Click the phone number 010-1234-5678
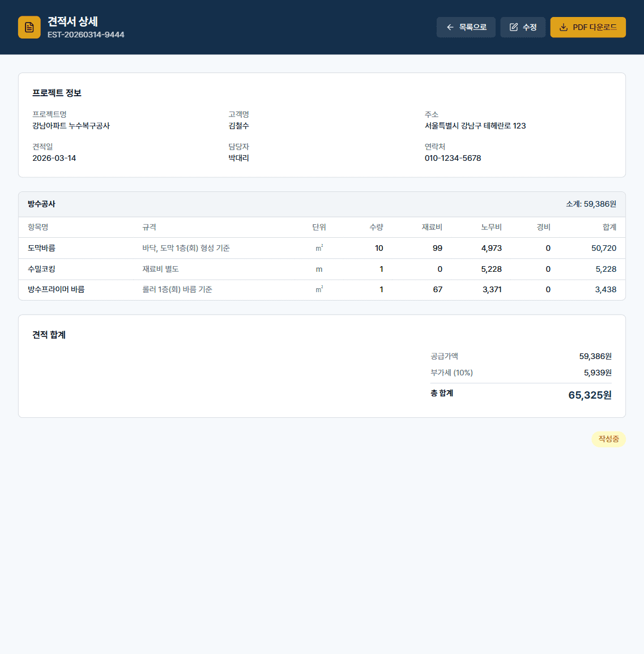Screen dimensions: 644x654 pos(453,158)
